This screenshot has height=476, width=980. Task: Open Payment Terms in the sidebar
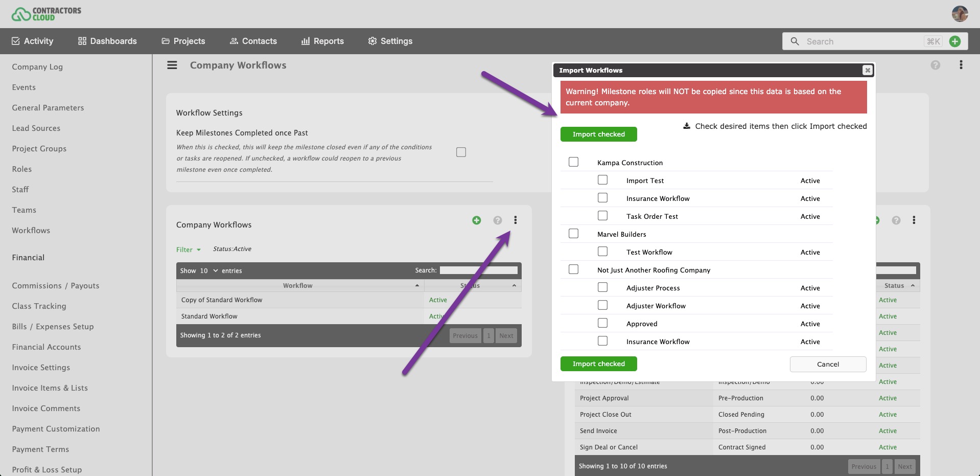(40, 449)
